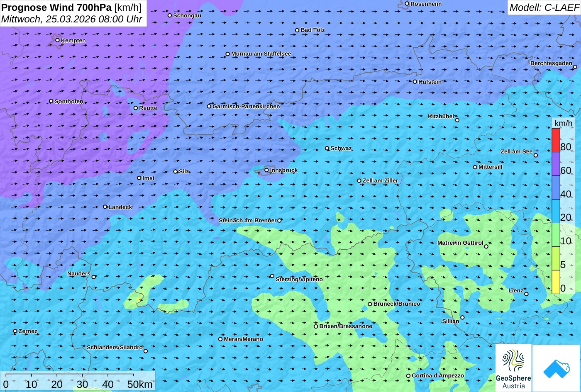Select the Kufstein location dot

pos(415,82)
